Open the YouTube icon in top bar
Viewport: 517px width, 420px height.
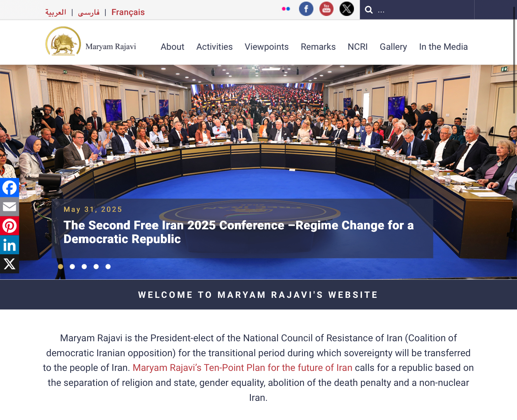(326, 9)
